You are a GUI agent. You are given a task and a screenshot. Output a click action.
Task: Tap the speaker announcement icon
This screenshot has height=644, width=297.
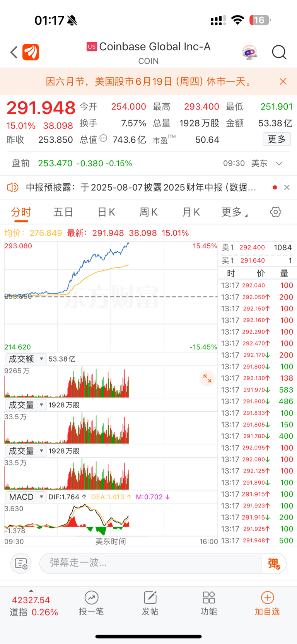coord(13,188)
